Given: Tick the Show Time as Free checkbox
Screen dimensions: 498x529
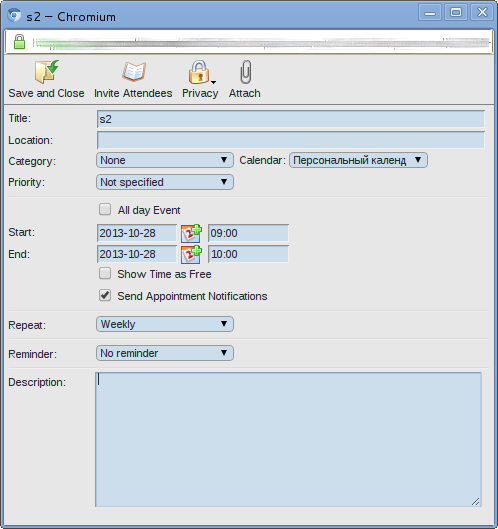Looking at the screenshot, I should click(105, 273).
